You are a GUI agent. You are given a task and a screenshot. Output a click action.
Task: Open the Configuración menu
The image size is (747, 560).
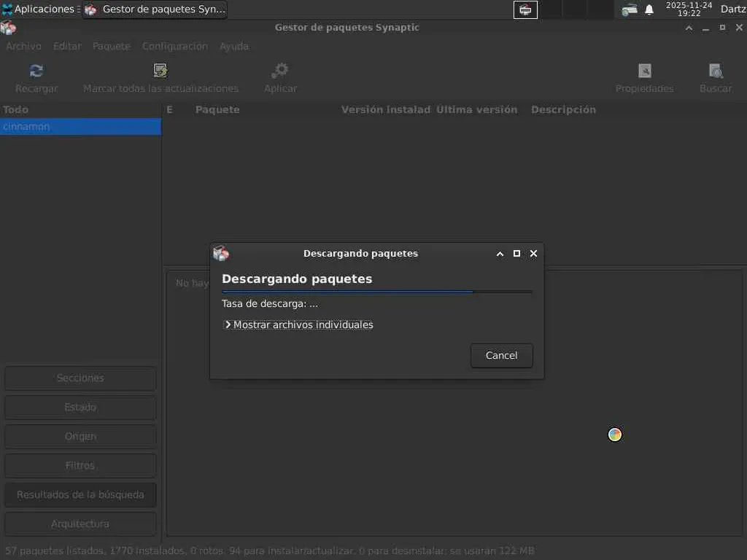(x=175, y=46)
